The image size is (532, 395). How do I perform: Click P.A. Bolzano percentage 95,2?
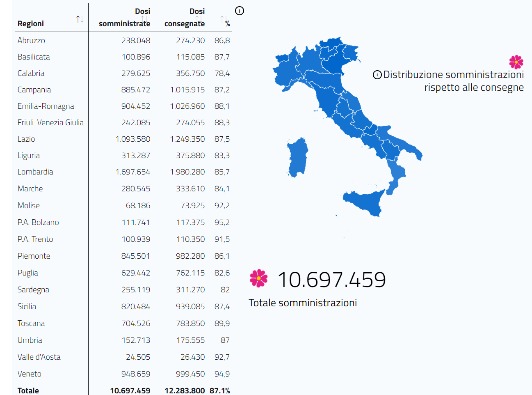click(222, 222)
